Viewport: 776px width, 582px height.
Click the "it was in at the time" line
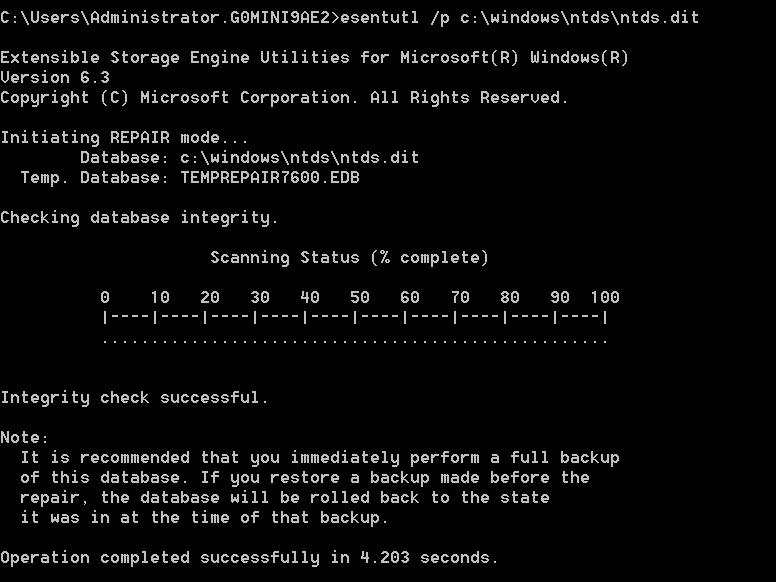204,518
